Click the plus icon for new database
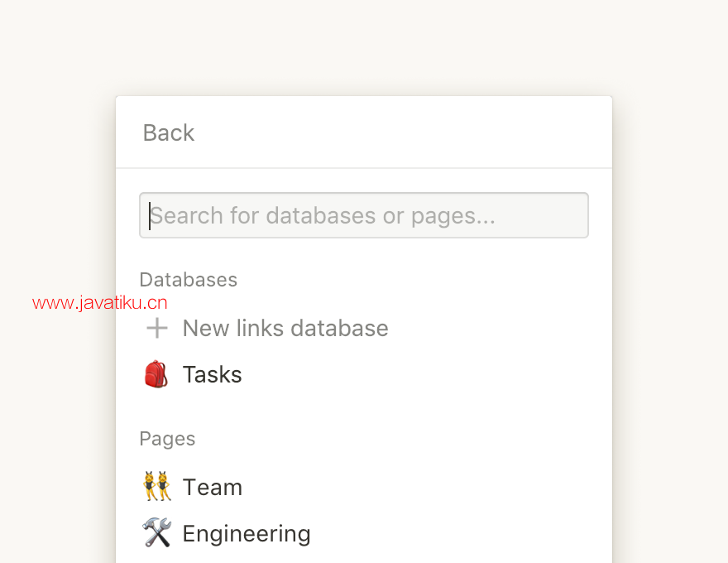 157,329
